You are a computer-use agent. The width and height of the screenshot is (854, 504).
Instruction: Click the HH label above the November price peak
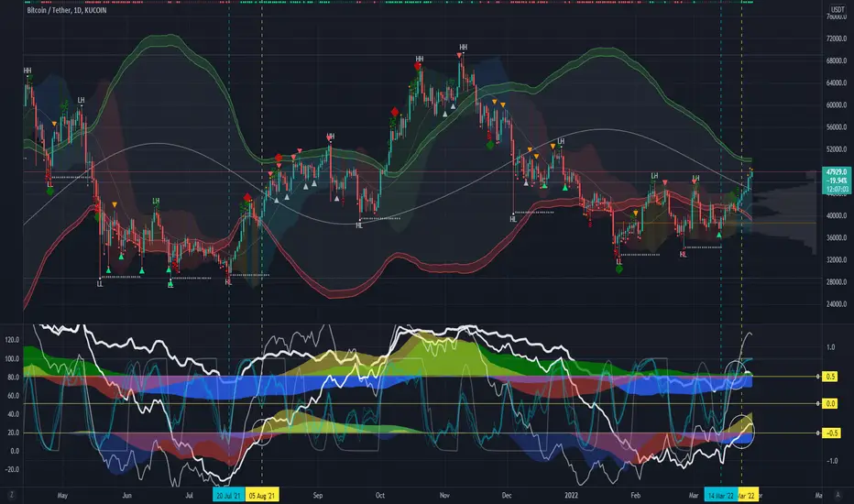[463, 48]
